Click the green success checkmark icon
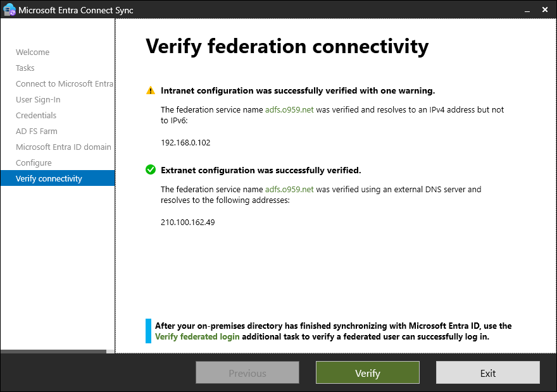The width and height of the screenshot is (557, 392). point(151,169)
